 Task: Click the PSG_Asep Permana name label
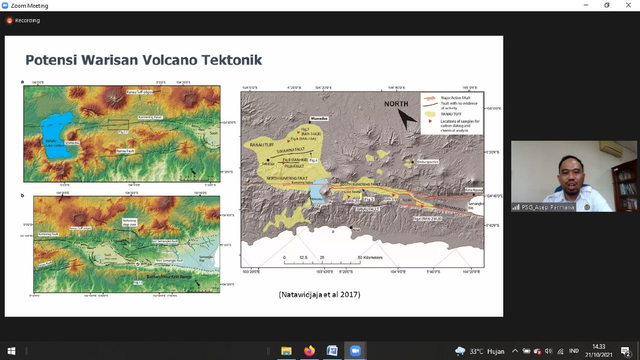[x=544, y=207]
